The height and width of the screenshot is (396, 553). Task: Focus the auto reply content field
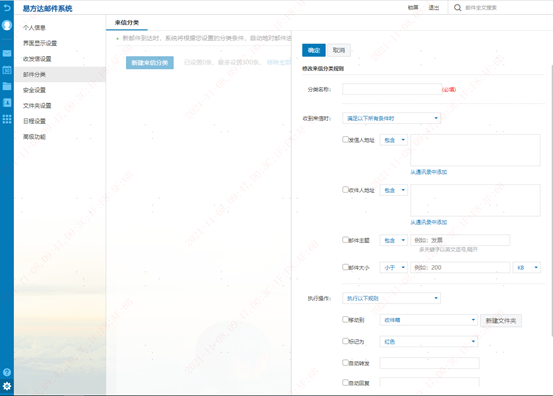[x=429, y=382]
